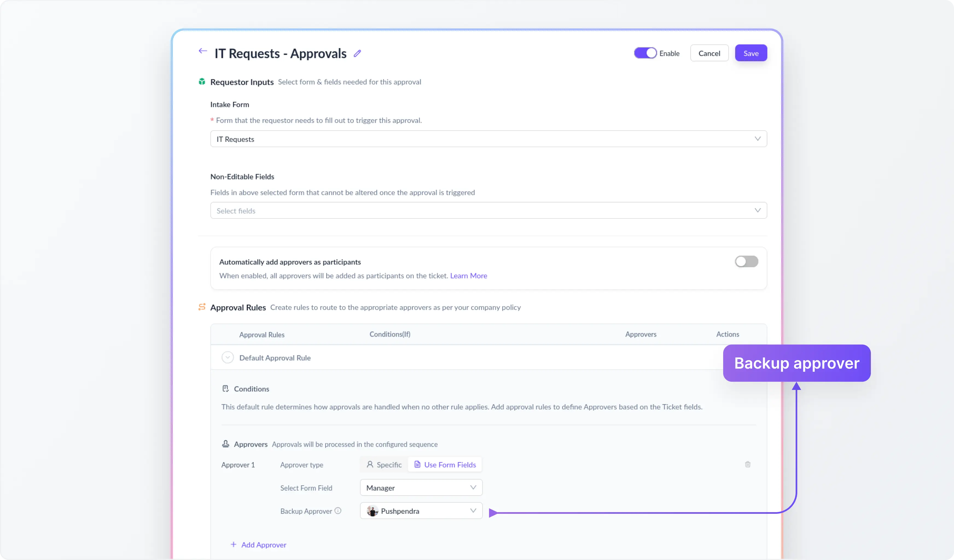Open the Intake Form dropdown showing IT Requests
The height and width of the screenshot is (560, 954).
tap(488, 139)
